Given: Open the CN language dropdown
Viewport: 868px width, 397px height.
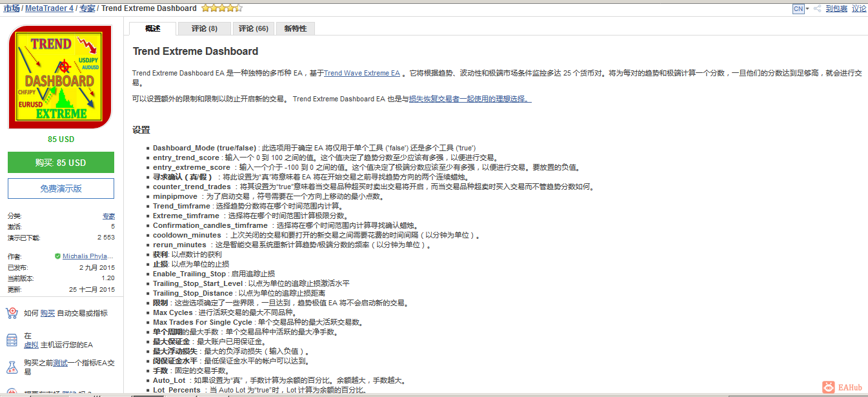Looking at the screenshot, I should 800,8.
